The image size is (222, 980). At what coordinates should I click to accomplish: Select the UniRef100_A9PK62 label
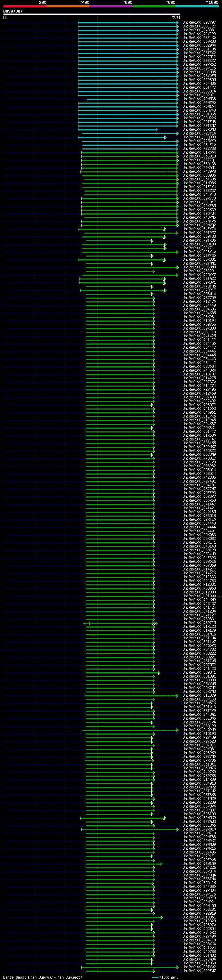click(x=199, y=65)
